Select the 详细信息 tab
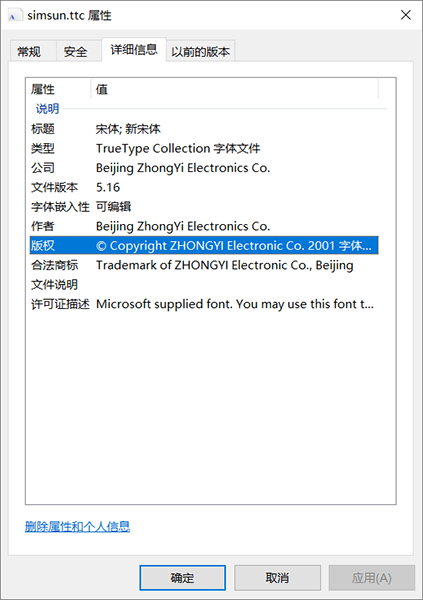This screenshot has height=600, width=423. click(134, 49)
